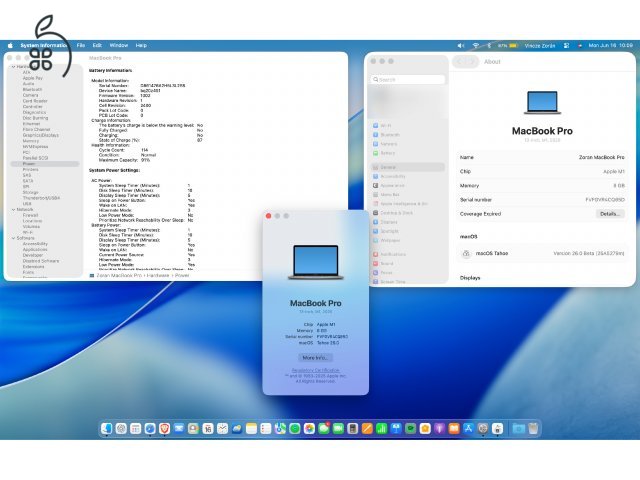Open the Help menu
640x480 pixels.
click(x=141, y=45)
